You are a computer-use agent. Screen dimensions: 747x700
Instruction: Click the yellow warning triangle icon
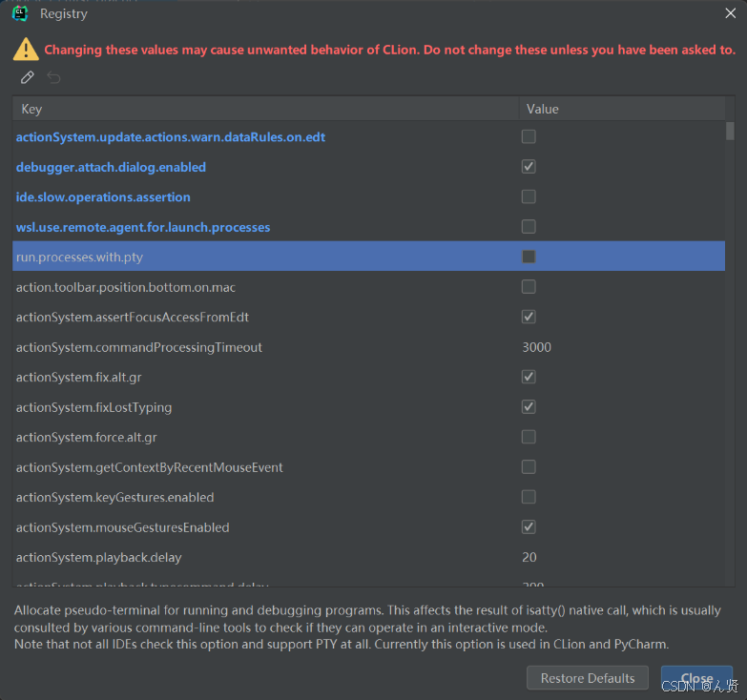(26, 50)
